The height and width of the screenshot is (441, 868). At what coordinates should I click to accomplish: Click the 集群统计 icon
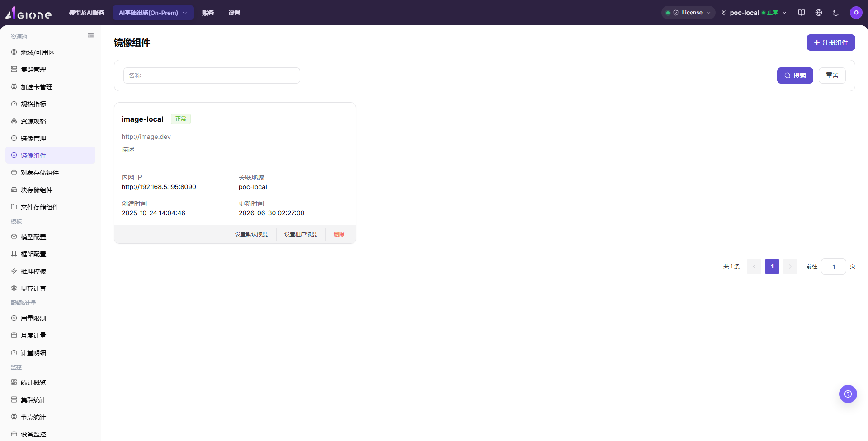tap(14, 400)
